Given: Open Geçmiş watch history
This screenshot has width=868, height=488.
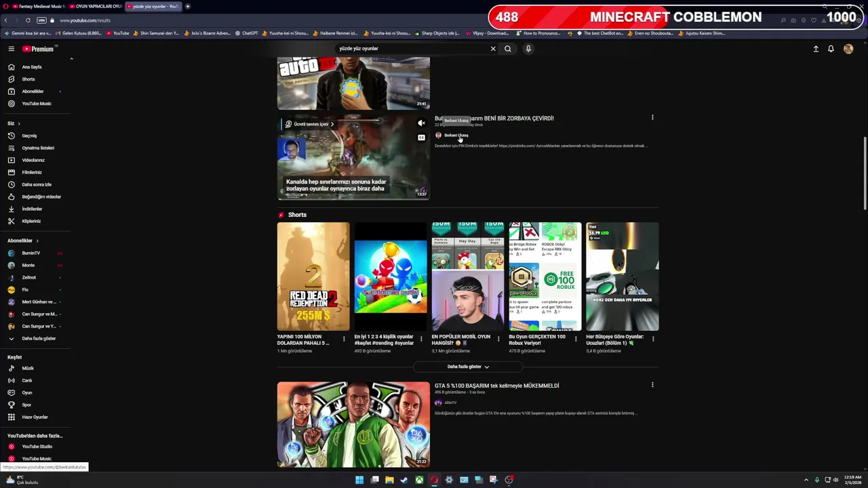Looking at the screenshot, I should [x=29, y=136].
